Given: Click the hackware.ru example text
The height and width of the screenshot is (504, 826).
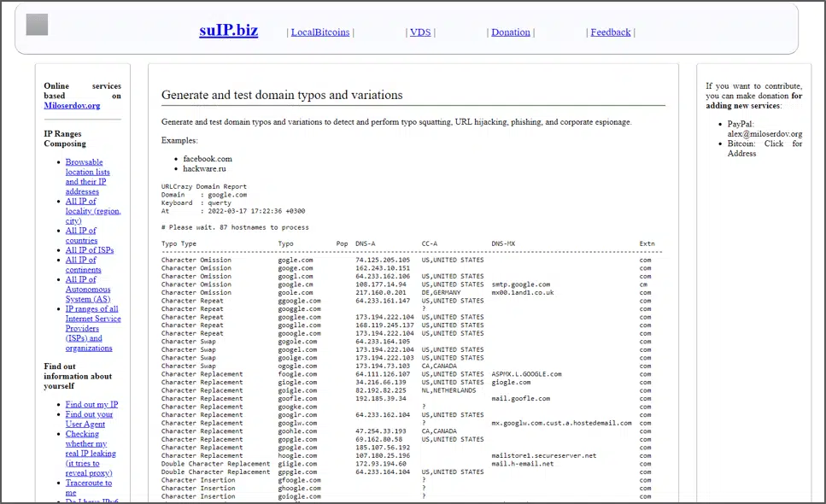Looking at the screenshot, I should coord(204,168).
